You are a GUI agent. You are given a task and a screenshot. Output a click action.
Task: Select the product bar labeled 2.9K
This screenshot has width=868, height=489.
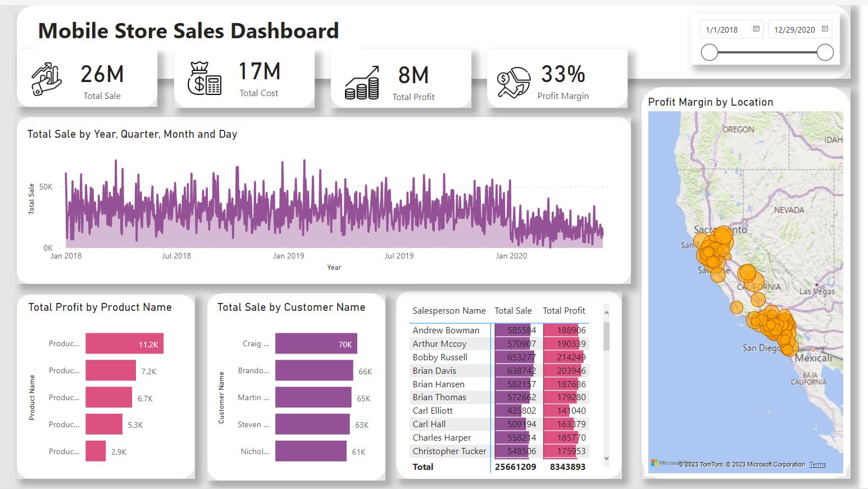point(96,451)
